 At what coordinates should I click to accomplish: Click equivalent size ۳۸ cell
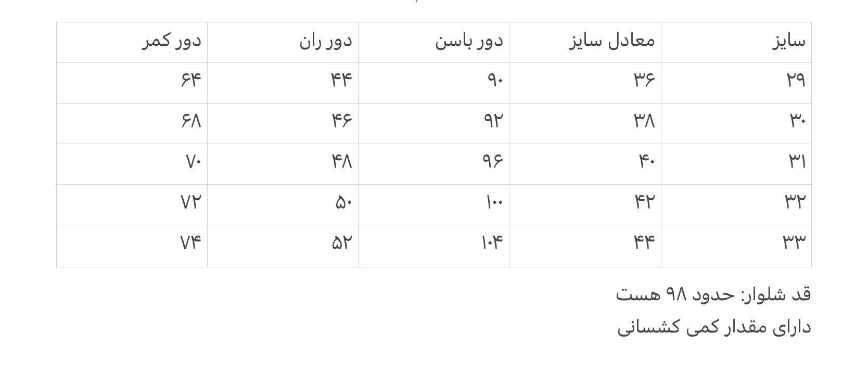click(644, 121)
